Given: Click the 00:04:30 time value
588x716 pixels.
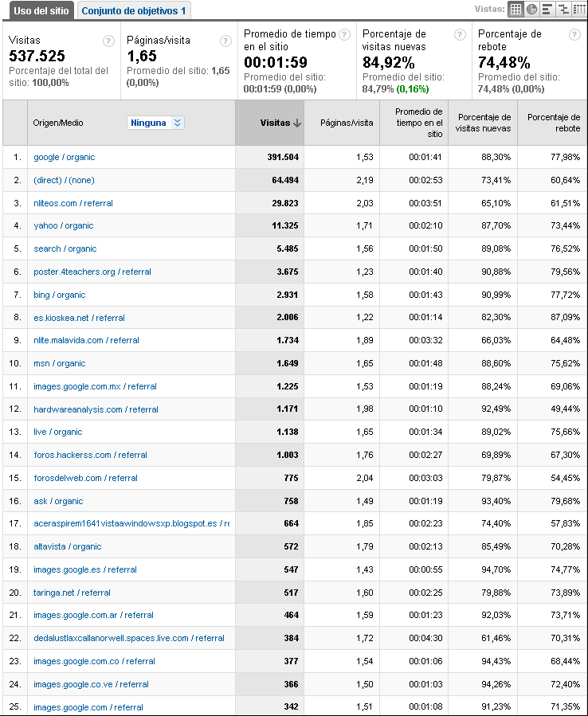Looking at the screenshot, I should [425, 638].
